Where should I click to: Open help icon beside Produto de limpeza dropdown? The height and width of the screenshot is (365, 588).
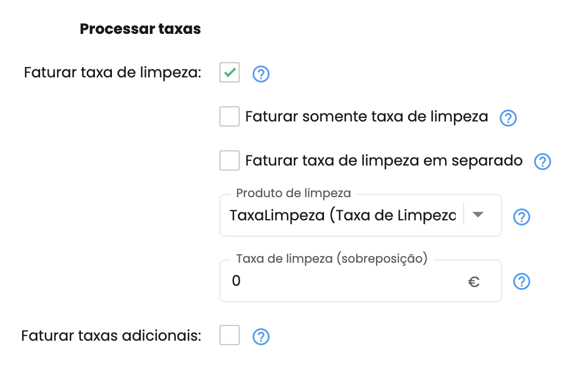(x=521, y=216)
